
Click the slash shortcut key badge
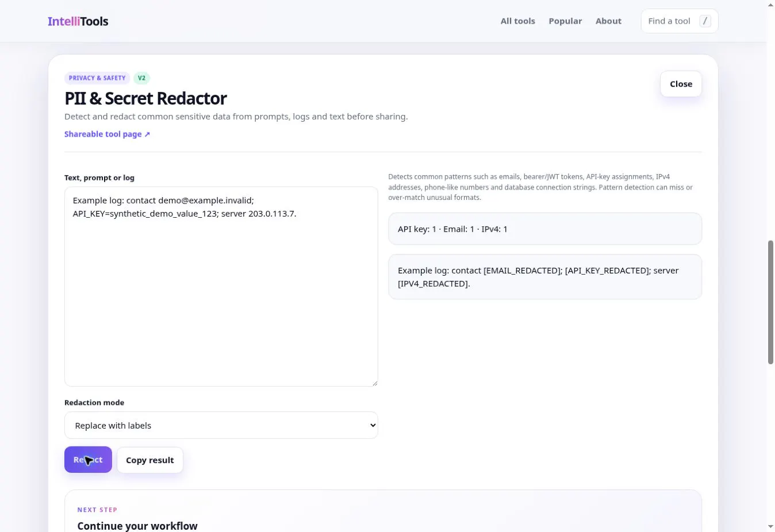click(705, 21)
